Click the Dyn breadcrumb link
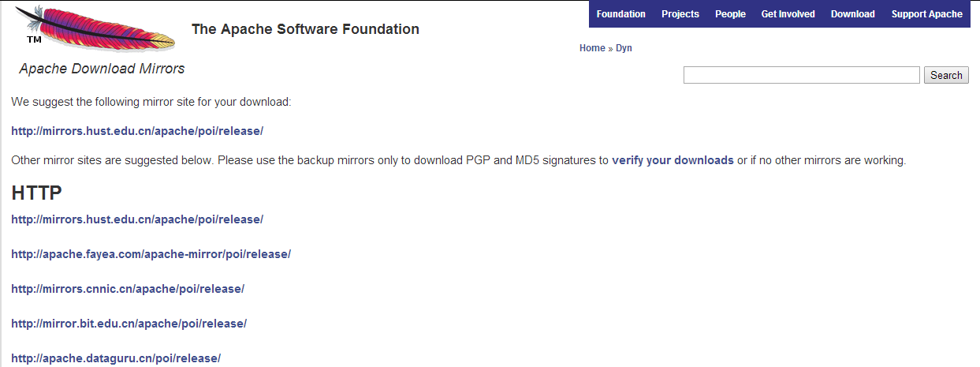The width and height of the screenshot is (980, 367). (624, 48)
